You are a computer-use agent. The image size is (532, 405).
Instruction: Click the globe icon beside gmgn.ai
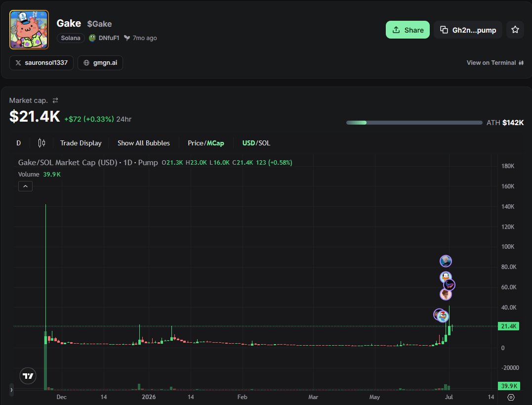tap(86, 63)
